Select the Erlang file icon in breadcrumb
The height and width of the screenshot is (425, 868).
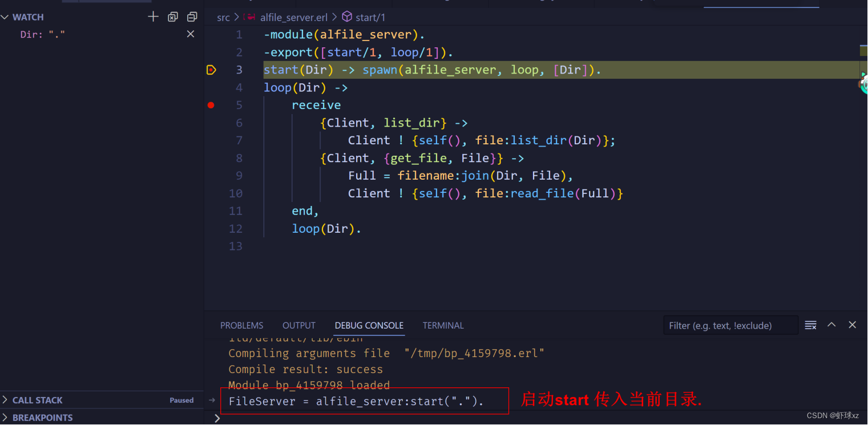(x=249, y=17)
